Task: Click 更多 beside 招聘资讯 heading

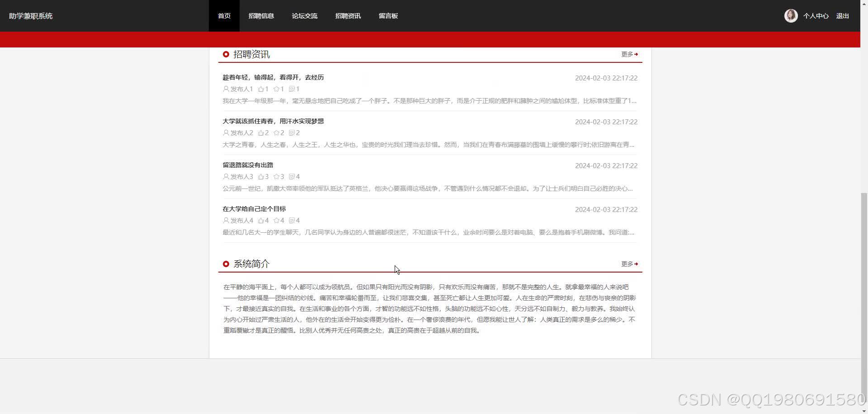Action: 629,54
